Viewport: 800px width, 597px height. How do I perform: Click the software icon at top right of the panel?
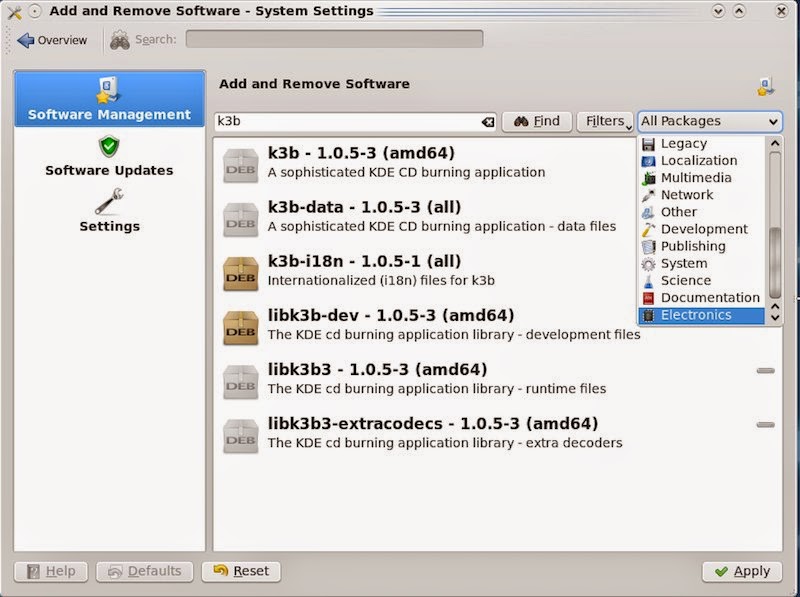pyautogui.click(x=766, y=87)
